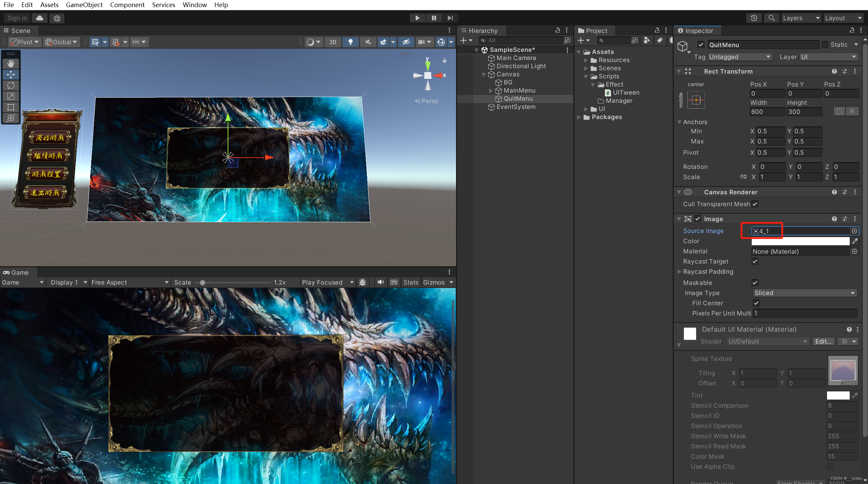This screenshot has width=868, height=484.
Task: Toggle the Static checkbox
Action: tap(825, 45)
